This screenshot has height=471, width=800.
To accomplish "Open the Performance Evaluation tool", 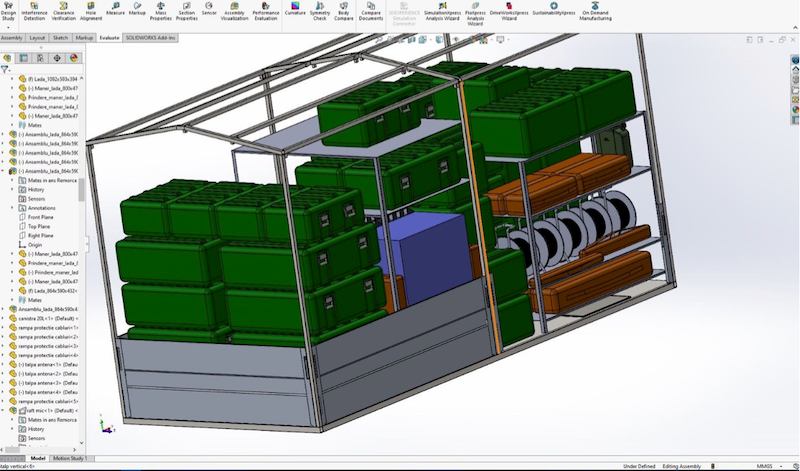I will [x=266, y=13].
